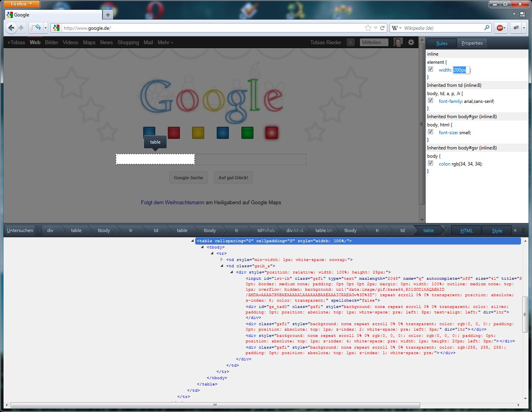
Task: Click the yellow square in the Google doodle
Action: (198, 133)
